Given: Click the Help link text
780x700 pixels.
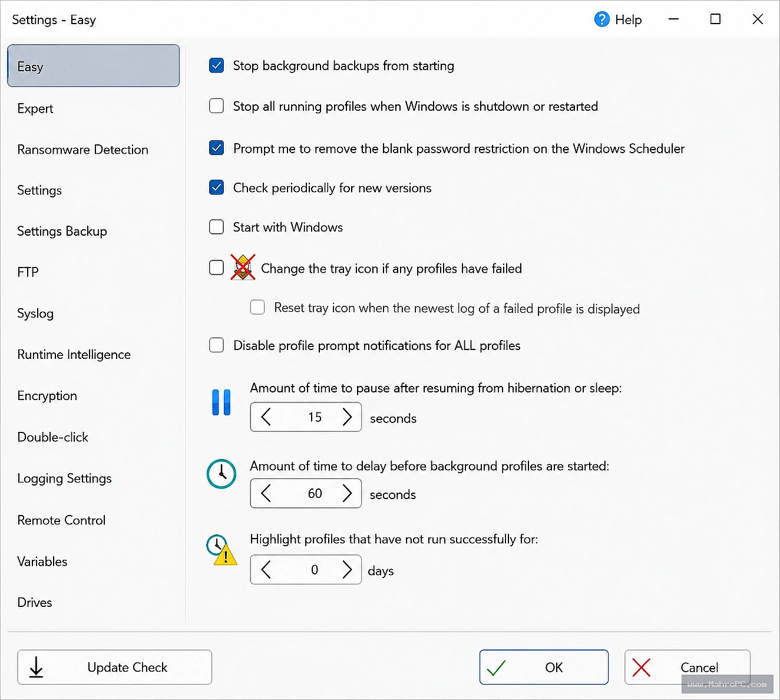Looking at the screenshot, I should [628, 20].
